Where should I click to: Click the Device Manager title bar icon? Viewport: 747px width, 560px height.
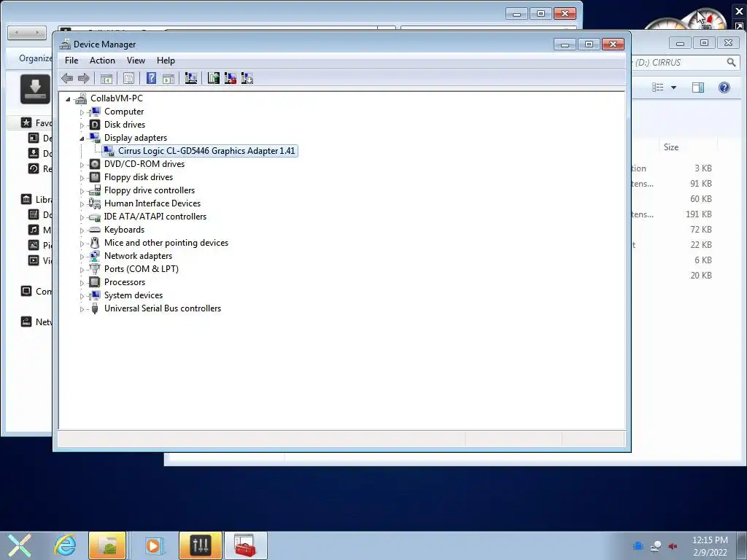pos(65,44)
